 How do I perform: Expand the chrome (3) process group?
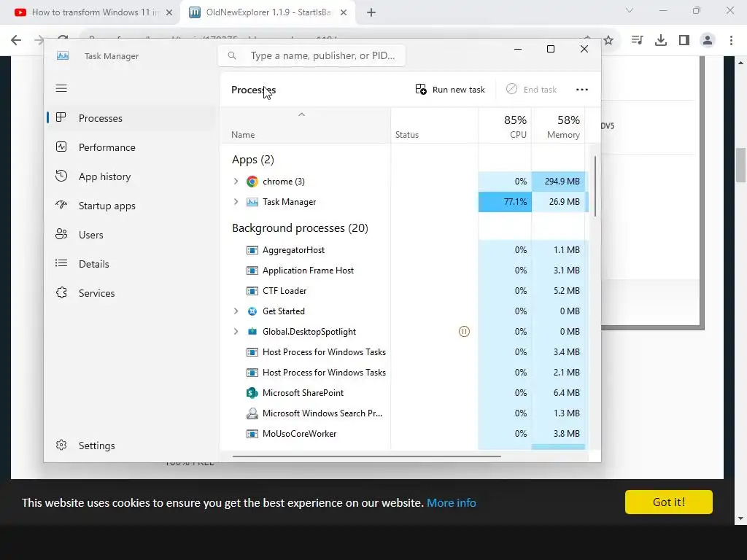[236, 182]
